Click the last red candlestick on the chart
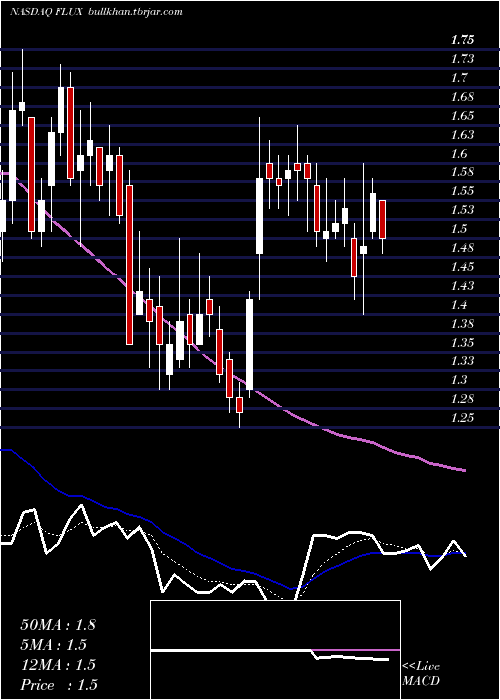Viewport: 500px width, 700px height. (383, 219)
